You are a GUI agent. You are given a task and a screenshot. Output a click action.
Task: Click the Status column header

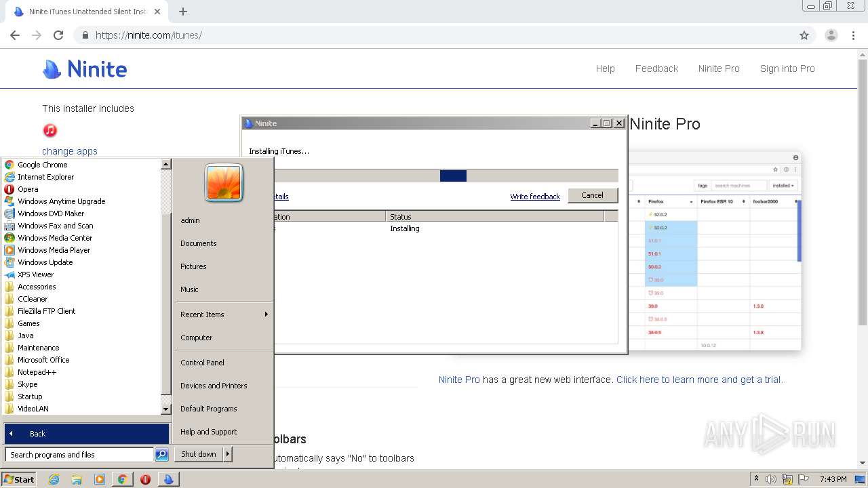pyautogui.click(x=494, y=217)
